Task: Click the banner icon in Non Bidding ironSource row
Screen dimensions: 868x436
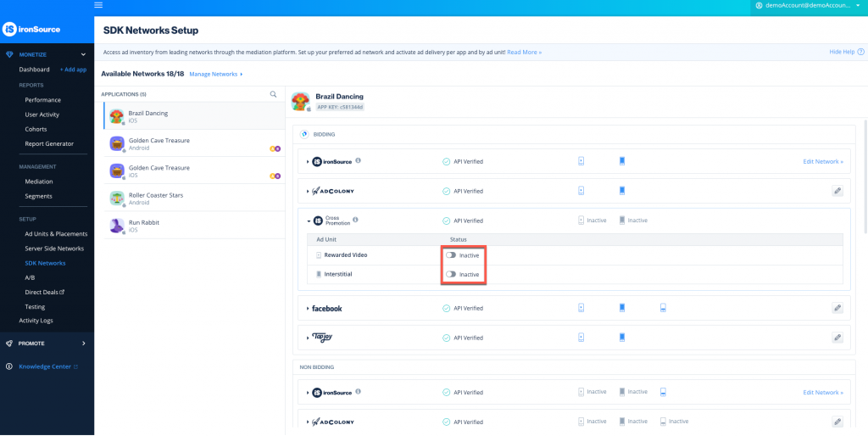Action: click(x=663, y=392)
